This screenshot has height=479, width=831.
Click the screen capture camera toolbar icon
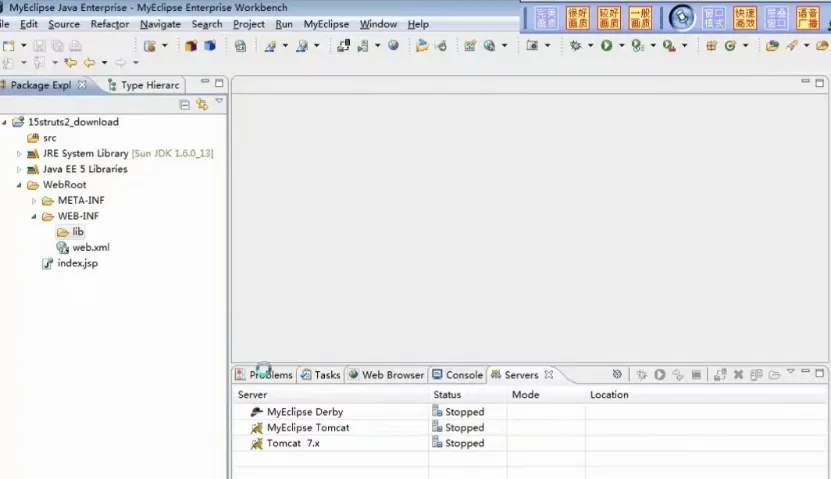(532, 46)
